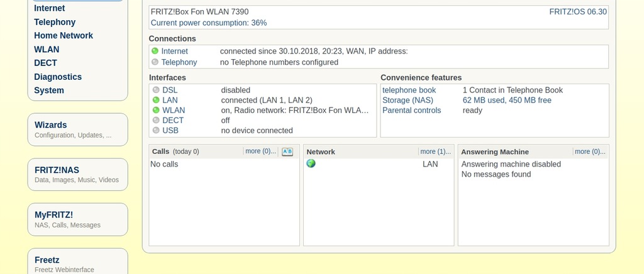Click 'ready' Parental controls status
Viewport: 644px width, 274px height.
[472, 111]
